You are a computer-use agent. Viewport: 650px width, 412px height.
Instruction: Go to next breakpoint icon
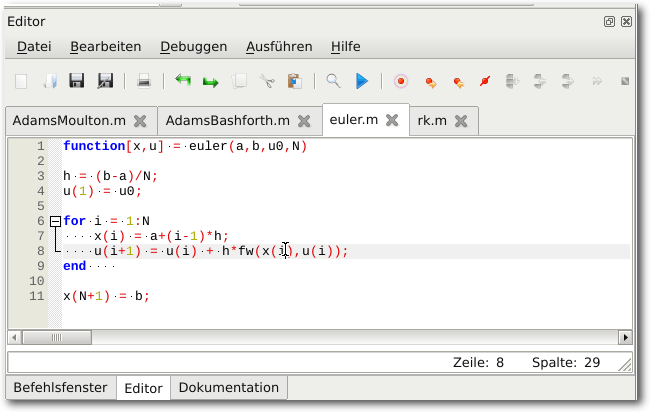pyautogui.click(x=431, y=82)
